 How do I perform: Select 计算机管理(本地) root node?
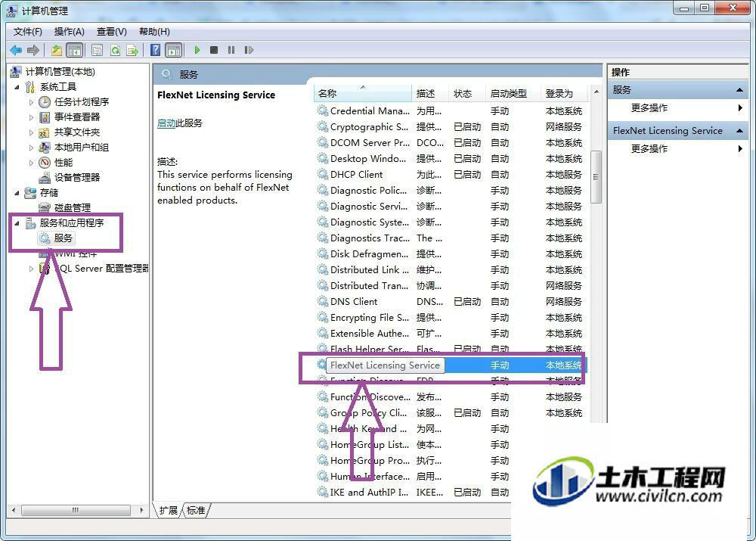click(x=60, y=72)
